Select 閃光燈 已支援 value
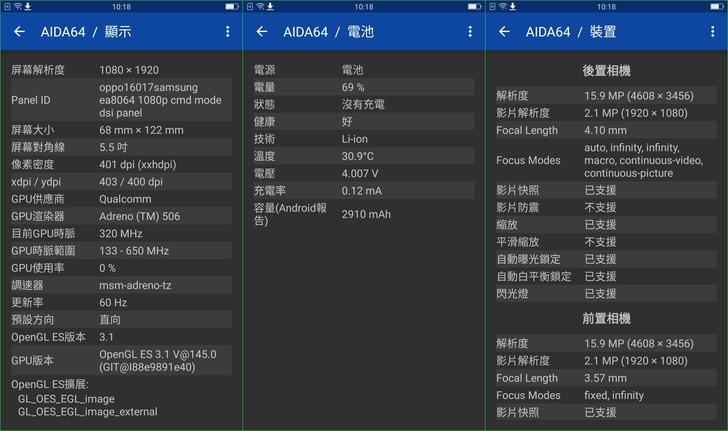Screen dimensions: 728x431 600,294
